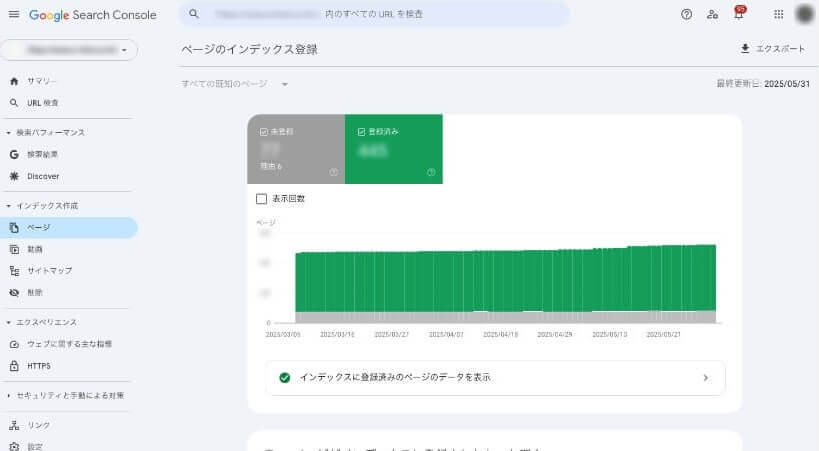This screenshot has width=819, height=451.
Task: Open the user settings people icon
Action: [x=712, y=15]
